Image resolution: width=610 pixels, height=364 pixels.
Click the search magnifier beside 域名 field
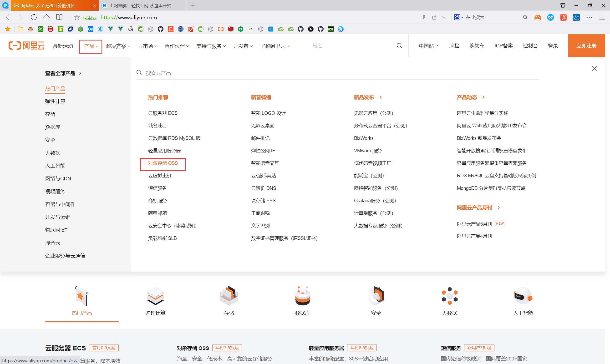(399, 46)
